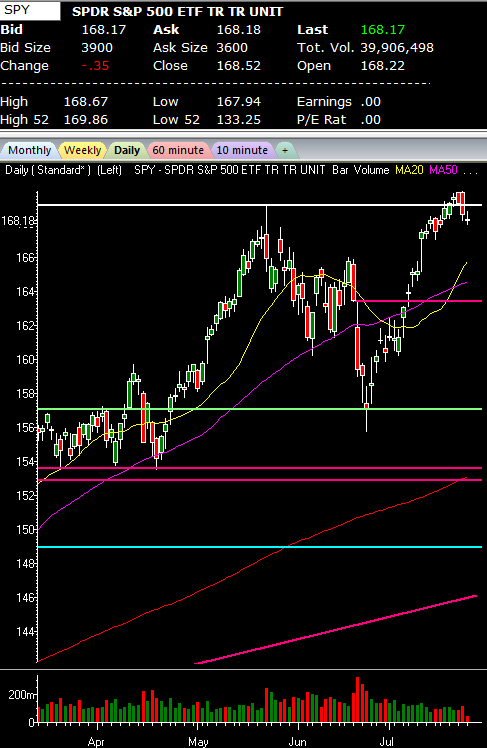
Task: Click the Apr date axis label
Action: 96,742
